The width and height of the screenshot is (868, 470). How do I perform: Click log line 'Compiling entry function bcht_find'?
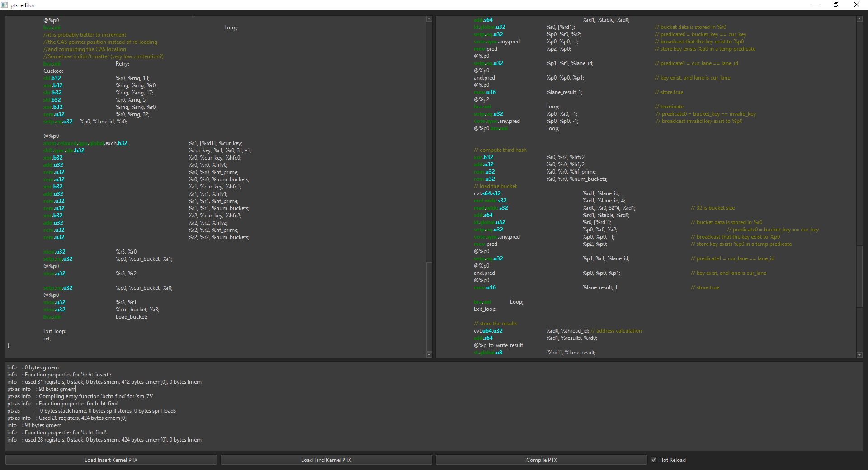tap(80, 396)
